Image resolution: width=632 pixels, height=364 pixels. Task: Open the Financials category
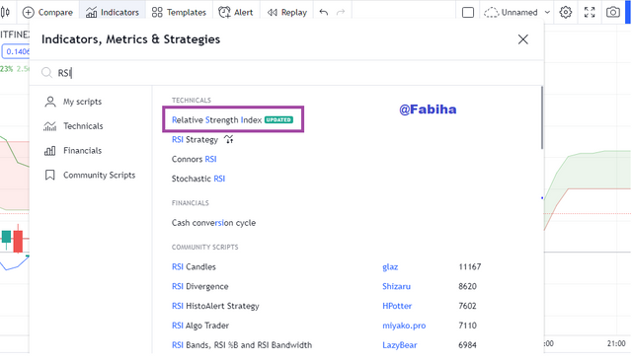(73, 151)
